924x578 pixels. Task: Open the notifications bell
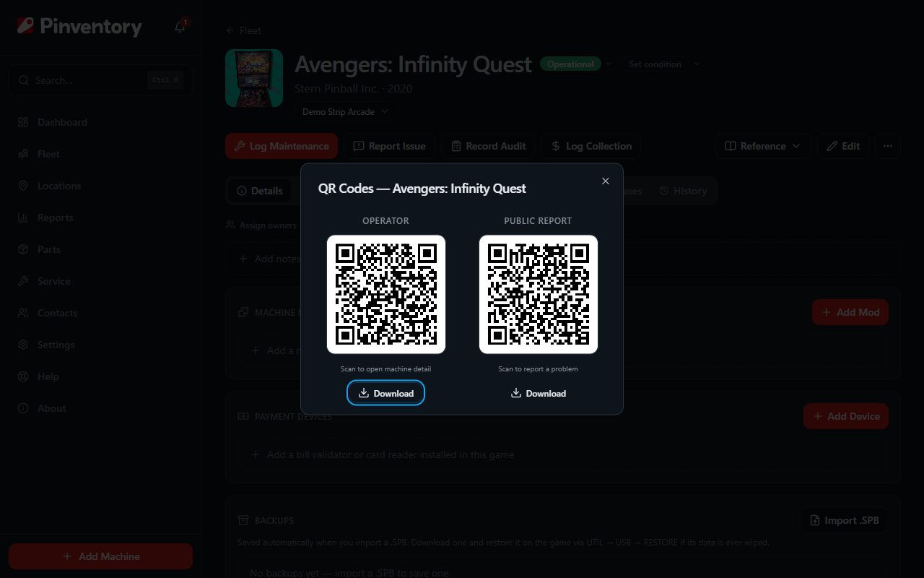coord(180,27)
